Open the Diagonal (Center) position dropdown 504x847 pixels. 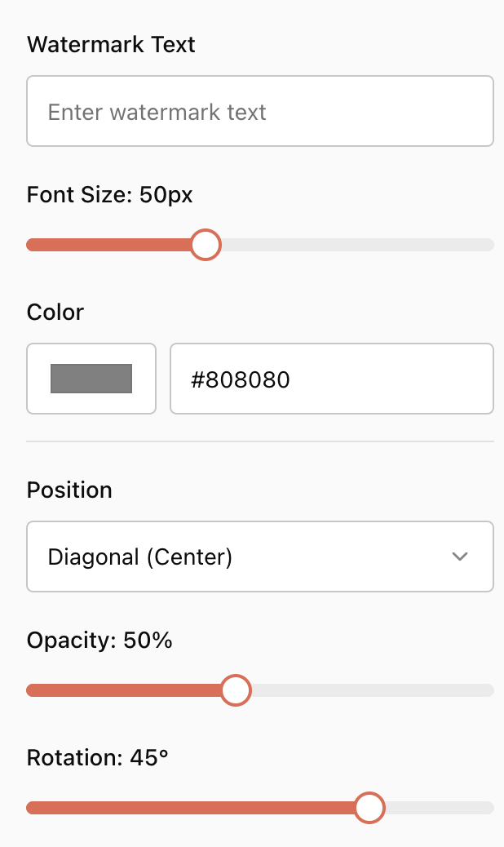245,557
